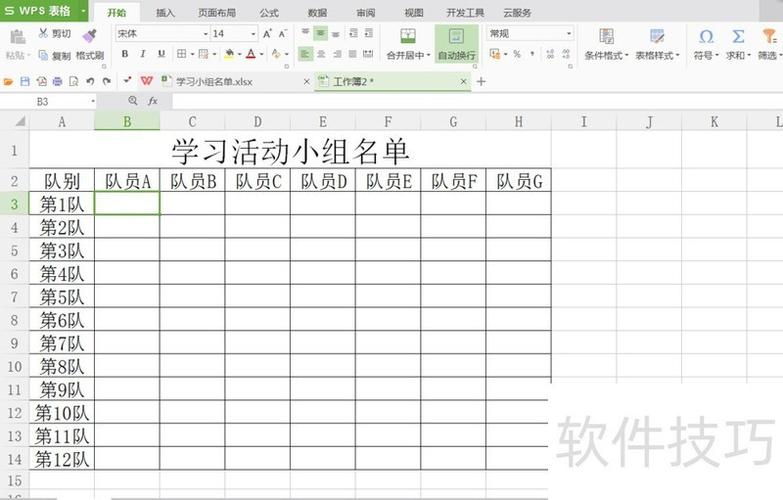Align text to top of cell
This screenshot has height=500, width=783.
pos(305,33)
